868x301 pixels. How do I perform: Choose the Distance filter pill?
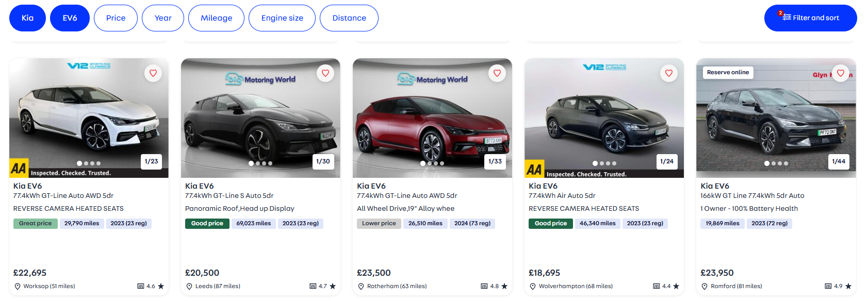point(349,18)
